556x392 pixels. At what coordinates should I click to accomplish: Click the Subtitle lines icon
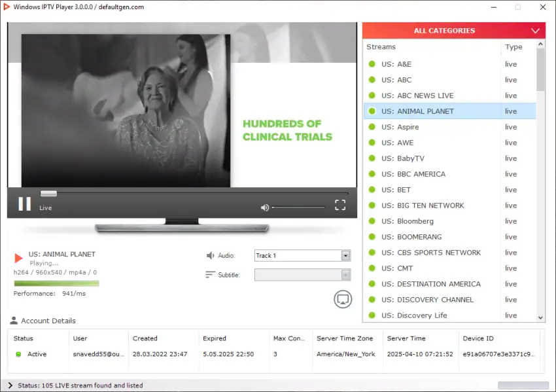pyautogui.click(x=210, y=275)
